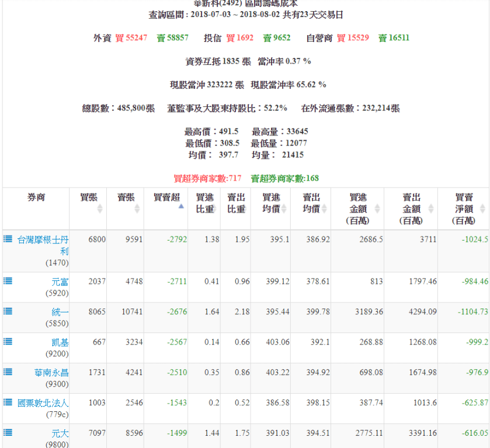The width and height of the screenshot is (490, 448).
Task: Open 台灣摩根士丹利 broker link
Action: (43, 245)
